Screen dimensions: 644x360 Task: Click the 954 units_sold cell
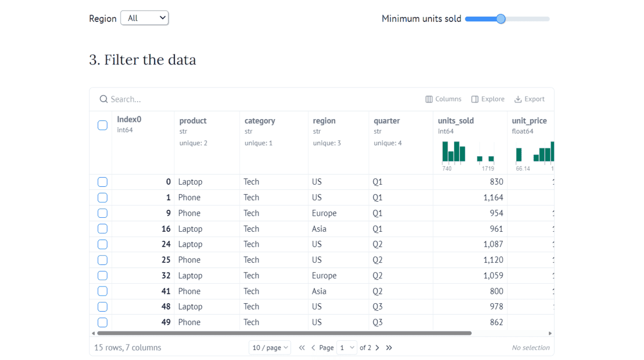tap(470, 213)
